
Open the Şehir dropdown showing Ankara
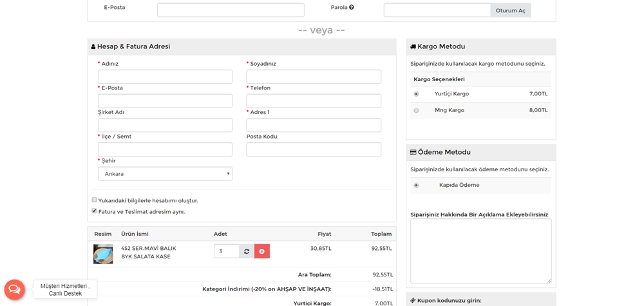pyautogui.click(x=165, y=174)
